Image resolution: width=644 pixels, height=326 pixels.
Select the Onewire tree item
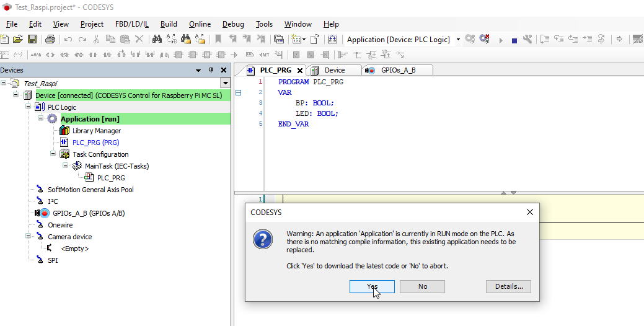(x=60, y=224)
